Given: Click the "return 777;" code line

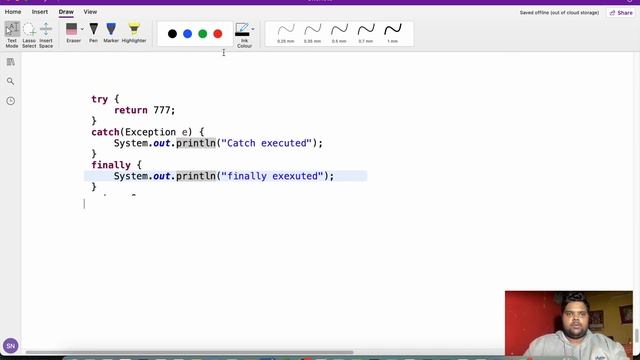Looking at the screenshot, I should [144, 110].
